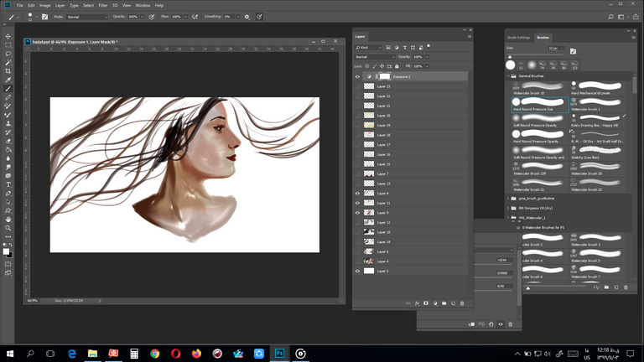Select the Horizontal Type tool
The image size is (644, 362).
pos(8,184)
